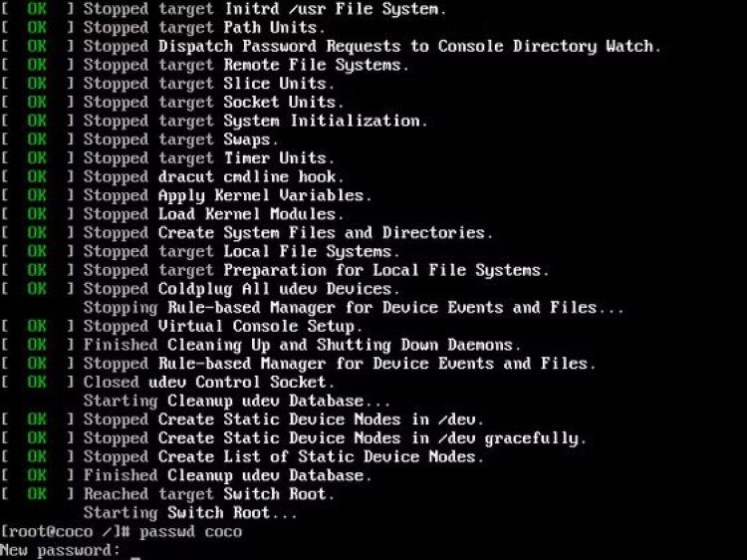The image size is (747, 560).
Task: Click OK status beside 'Stopped target Path Units'
Action: (37, 28)
